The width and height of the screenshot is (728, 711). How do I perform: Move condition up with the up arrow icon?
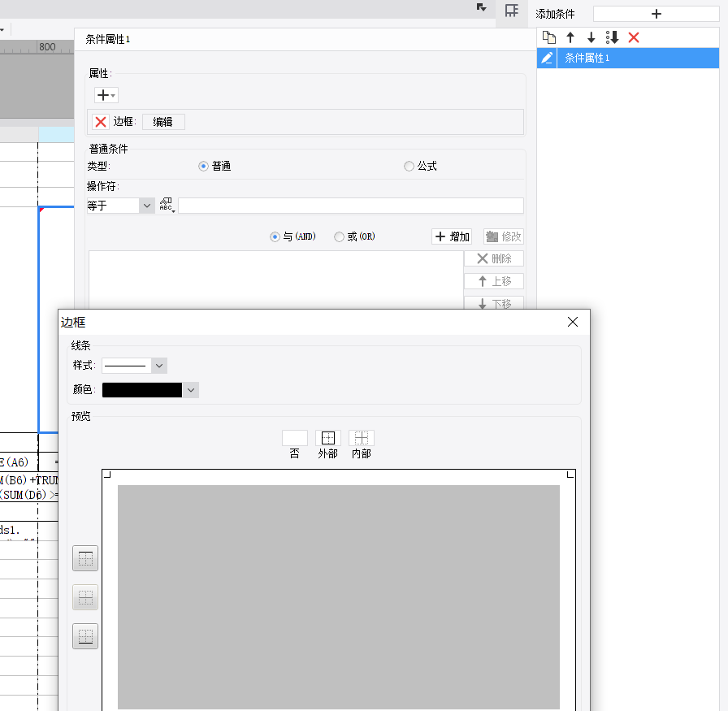click(570, 37)
